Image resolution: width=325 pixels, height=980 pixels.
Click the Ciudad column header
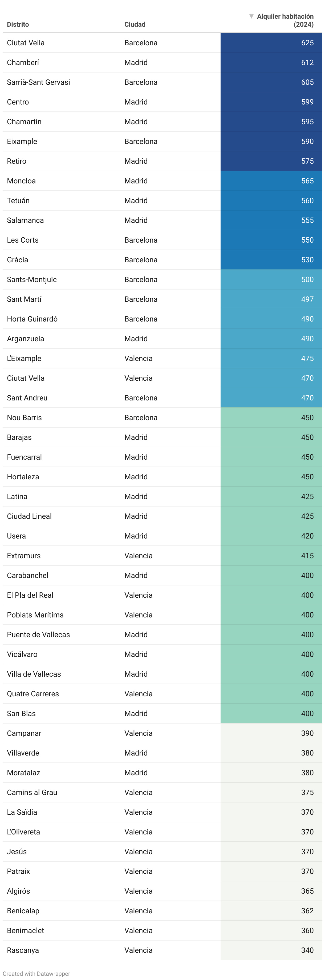tap(135, 24)
